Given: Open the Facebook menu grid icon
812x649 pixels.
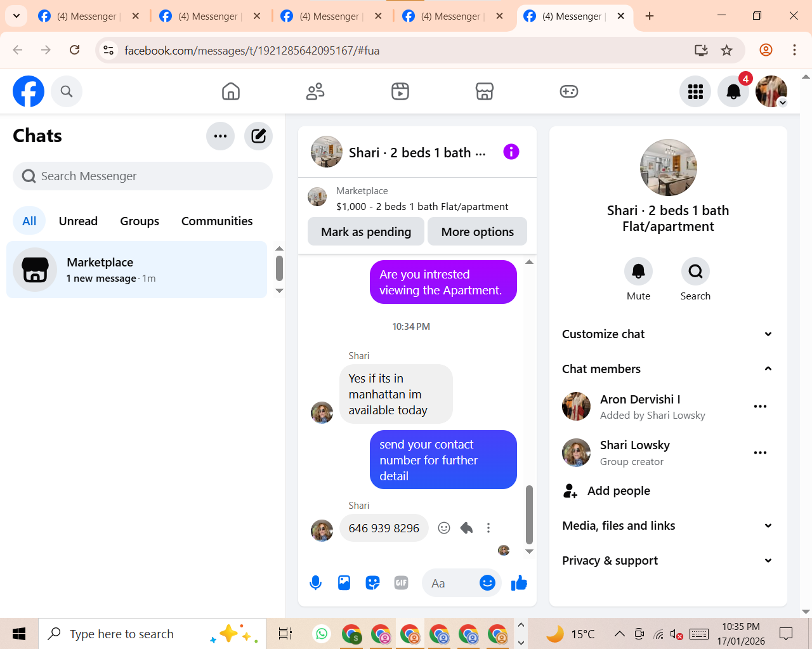Looking at the screenshot, I should click(695, 91).
